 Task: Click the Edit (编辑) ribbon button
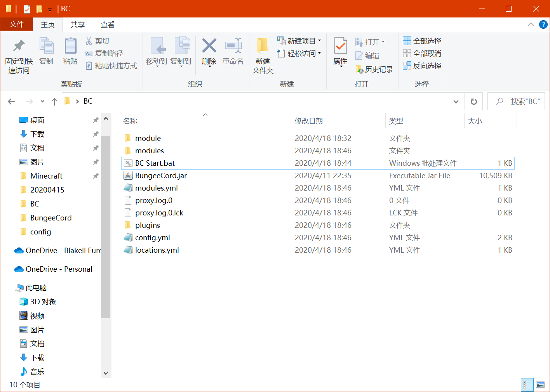367,56
